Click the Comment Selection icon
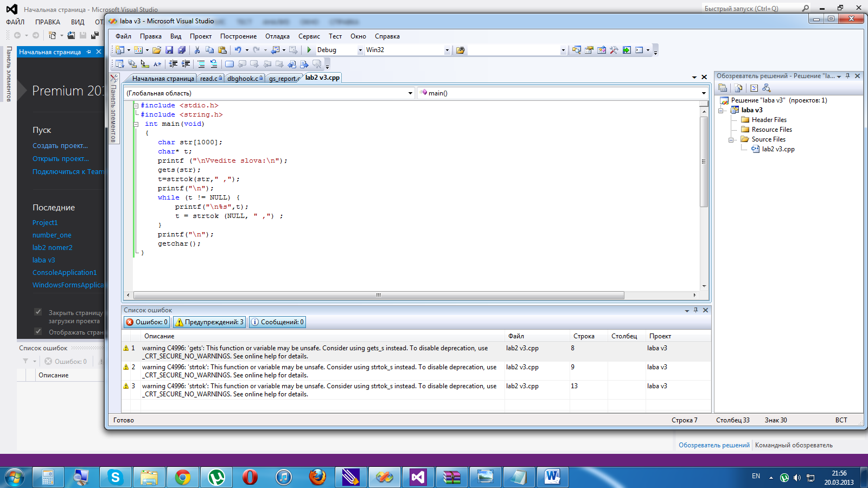868x488 pixels. [201, 64]
